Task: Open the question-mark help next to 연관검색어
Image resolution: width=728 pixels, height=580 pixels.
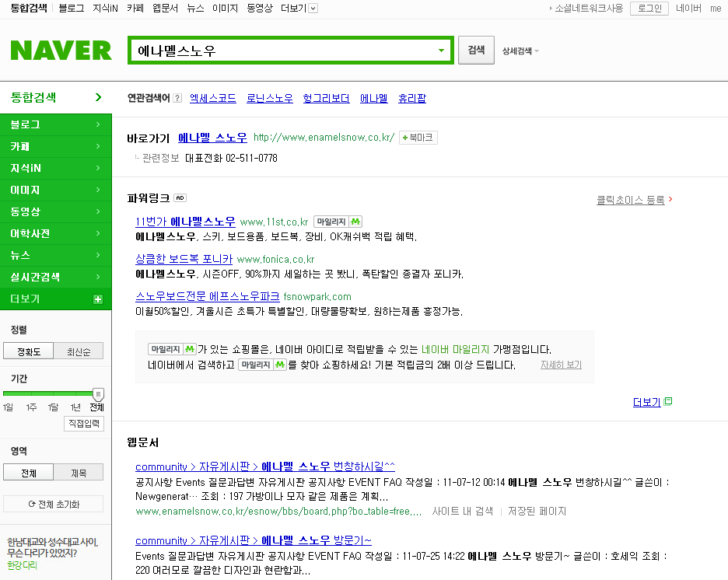Action: pos(177,98)
